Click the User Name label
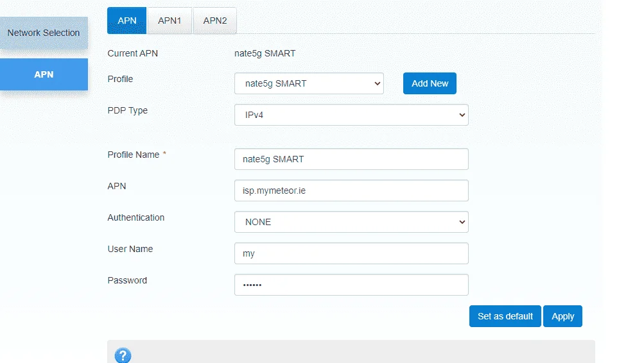This screenshot has height=363, width=644. (130, 249)
